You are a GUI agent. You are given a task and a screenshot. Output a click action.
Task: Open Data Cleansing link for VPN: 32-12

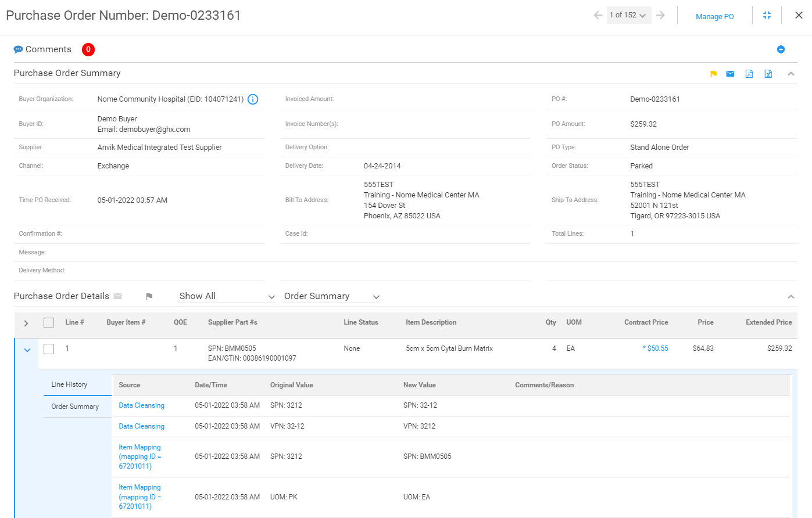tap(141, 426)
